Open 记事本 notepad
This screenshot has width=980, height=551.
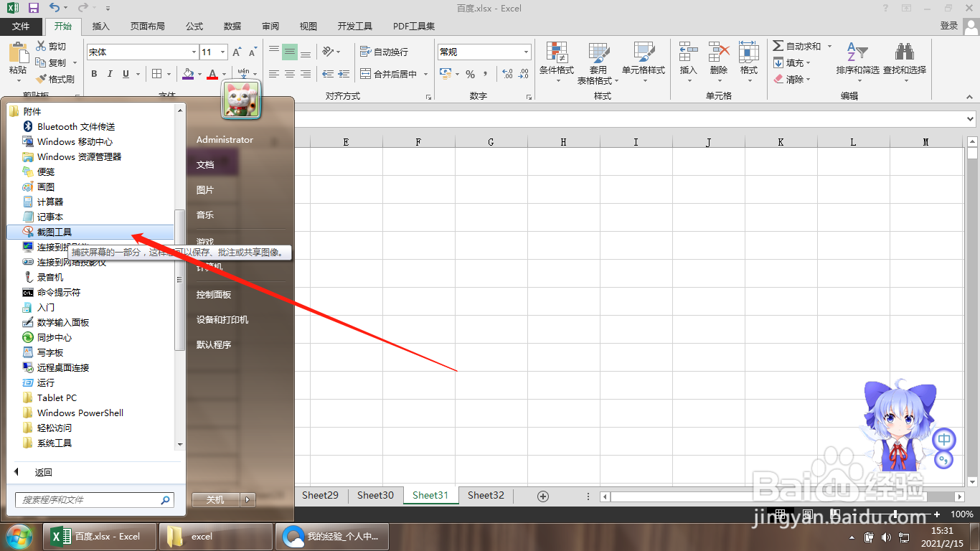[50, 217]
